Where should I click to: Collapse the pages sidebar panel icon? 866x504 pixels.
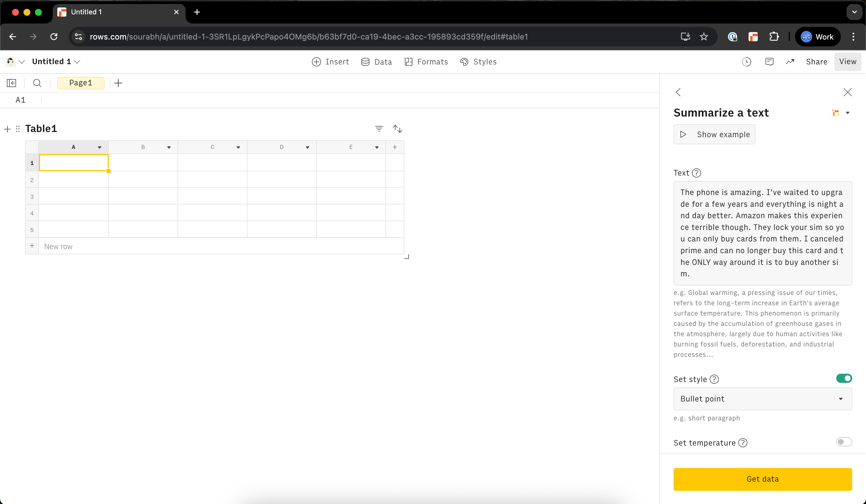(x=11, y=83)
